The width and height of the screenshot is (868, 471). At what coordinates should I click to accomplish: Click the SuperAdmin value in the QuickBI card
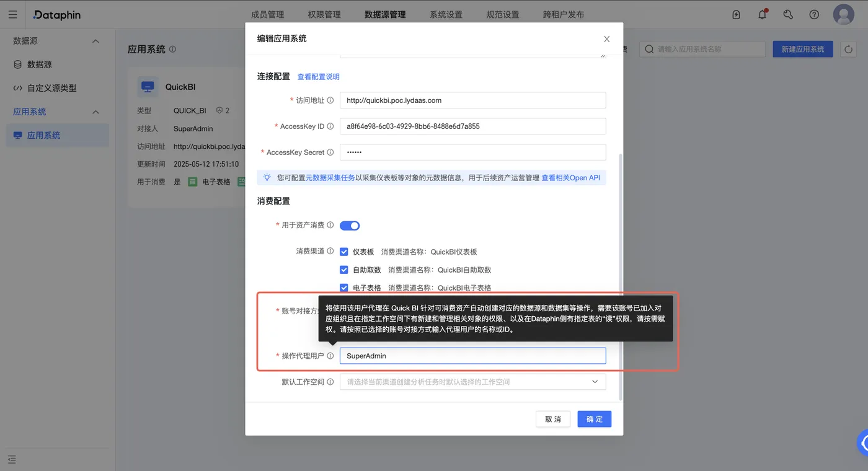193,129
